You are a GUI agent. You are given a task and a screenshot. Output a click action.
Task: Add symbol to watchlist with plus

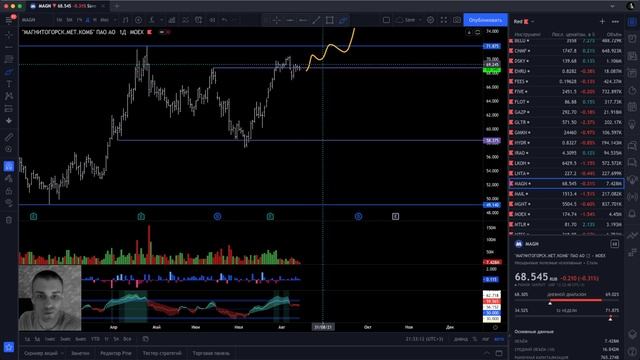602,21
